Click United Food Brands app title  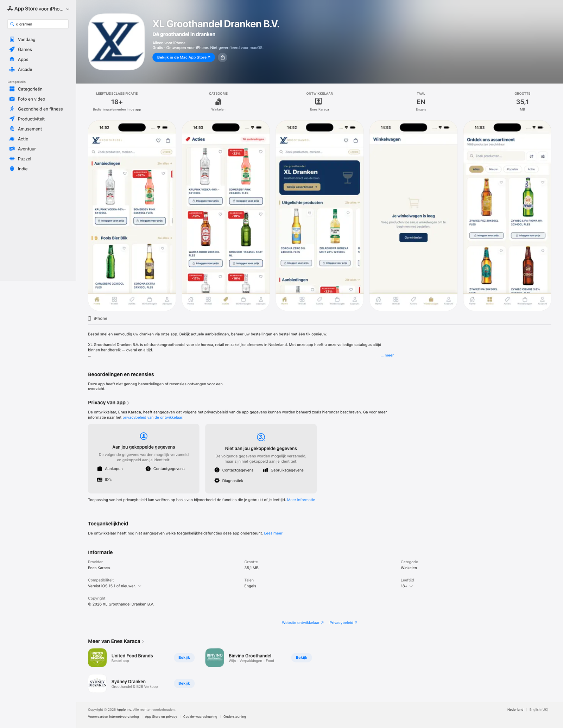click(x=132, y=656)
